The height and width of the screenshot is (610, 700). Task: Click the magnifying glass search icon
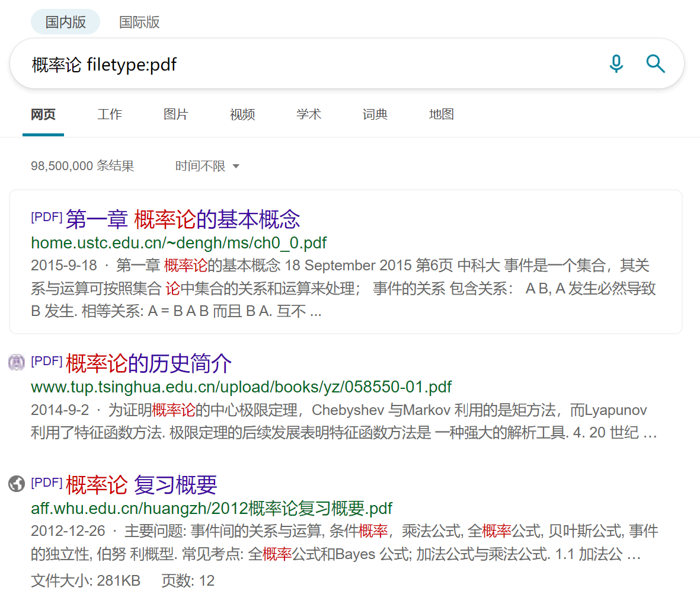[655, 63]
